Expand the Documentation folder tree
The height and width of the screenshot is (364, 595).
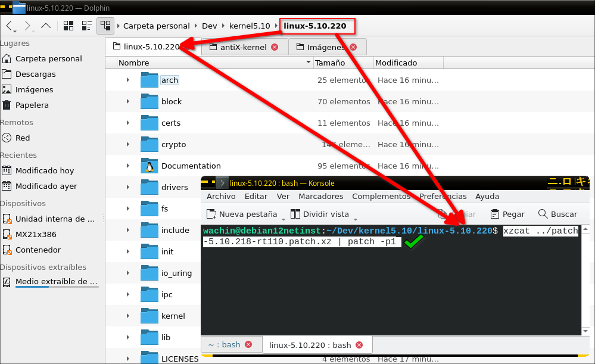[x=128, y=166]
